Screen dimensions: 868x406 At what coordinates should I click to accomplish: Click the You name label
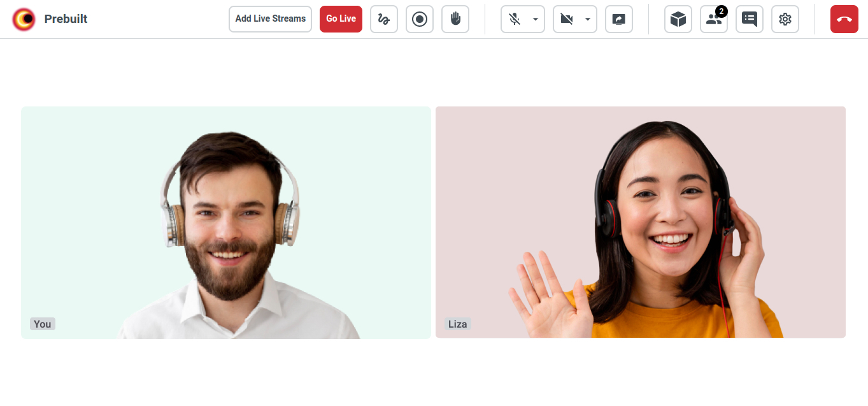pos(43,324)
